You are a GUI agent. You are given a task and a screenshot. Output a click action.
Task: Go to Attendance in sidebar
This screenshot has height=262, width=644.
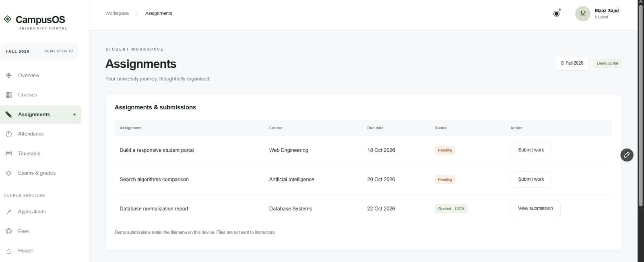pyautogui.click(x=41, y=134)
